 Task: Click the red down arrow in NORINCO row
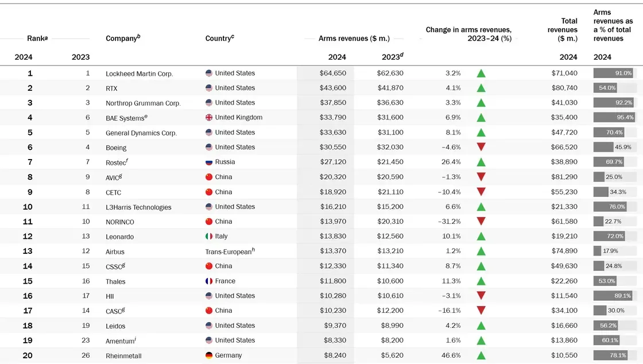click(481, 221)
